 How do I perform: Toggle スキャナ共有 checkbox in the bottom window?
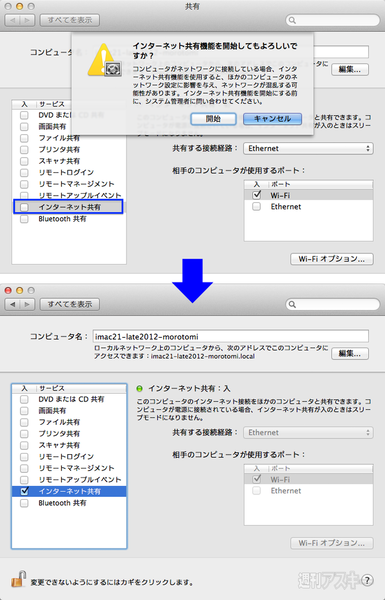24,445
